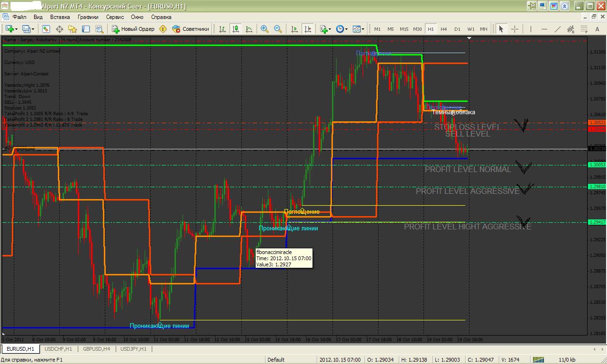Image resolution: width=607 pixels, height=364 pixels.
Task: Pick the horizontal line drawing tool
Action: coord(544,29)
